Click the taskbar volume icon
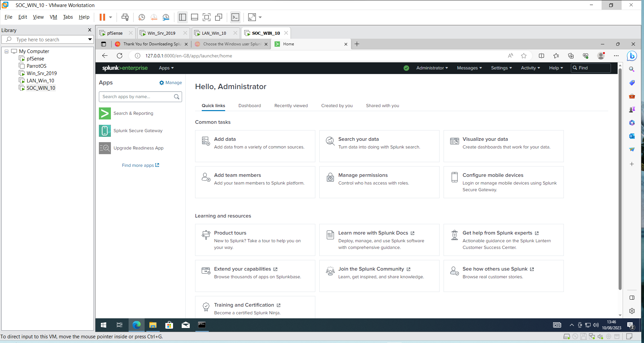 coord(596,325)
